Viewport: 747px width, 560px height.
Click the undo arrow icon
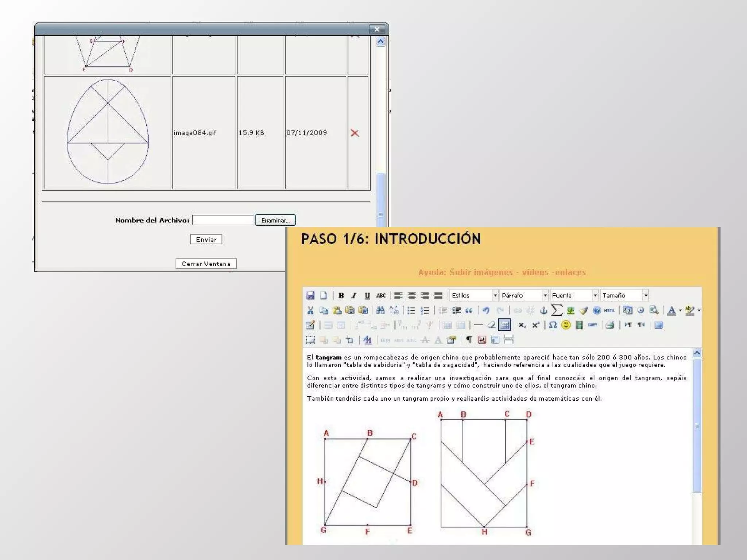coord(486,310)
